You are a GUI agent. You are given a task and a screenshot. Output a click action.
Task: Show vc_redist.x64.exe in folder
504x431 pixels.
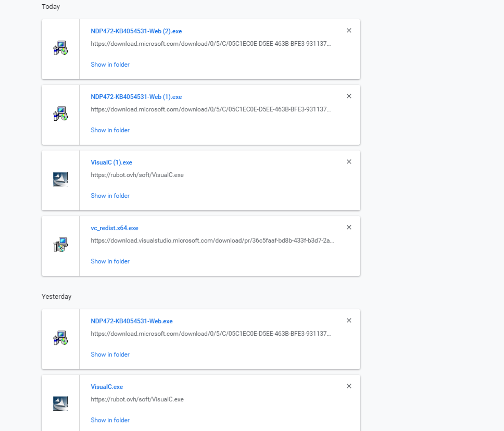coord(110,261)
